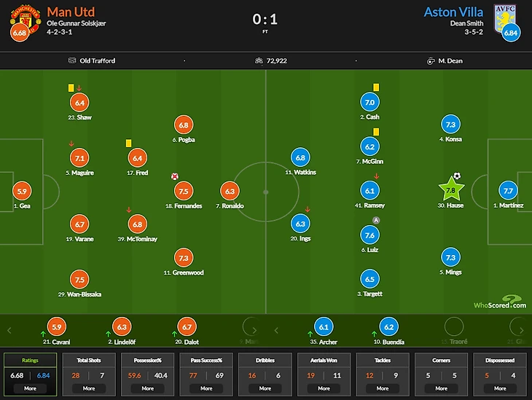The height and width of the screenshot is (400, 532).
Task: Open the Man Utd team name link
Action: [x=71, y=12]
